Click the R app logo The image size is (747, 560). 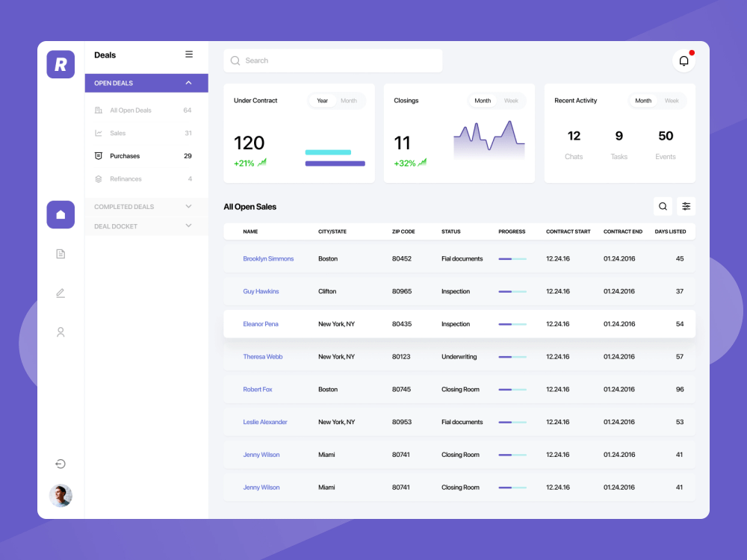pyautogui.click(x=61, y=64)
